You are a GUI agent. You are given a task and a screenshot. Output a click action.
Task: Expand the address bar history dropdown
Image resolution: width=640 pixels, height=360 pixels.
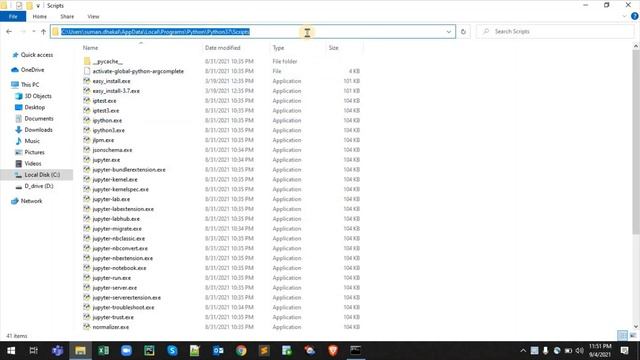coord(449,31)
